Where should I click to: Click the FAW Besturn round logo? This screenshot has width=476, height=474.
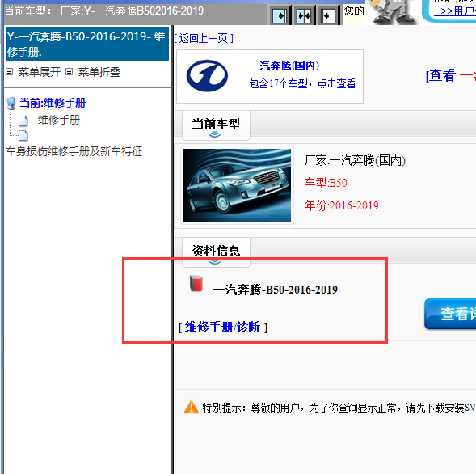(x=207, y=76)
